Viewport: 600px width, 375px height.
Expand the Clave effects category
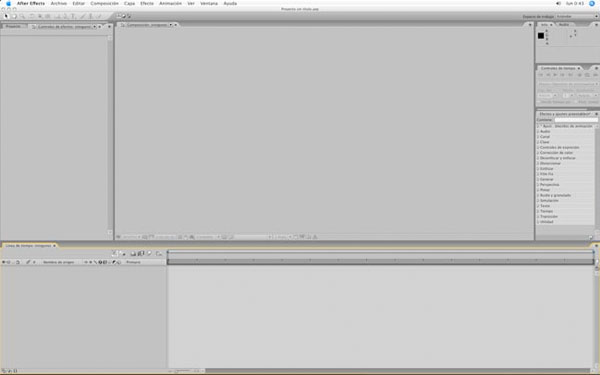[x=538, y=142]
